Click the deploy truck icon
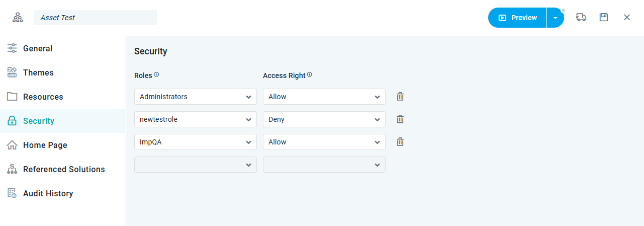This screenshot has height=226, width=644. [581, 18]
